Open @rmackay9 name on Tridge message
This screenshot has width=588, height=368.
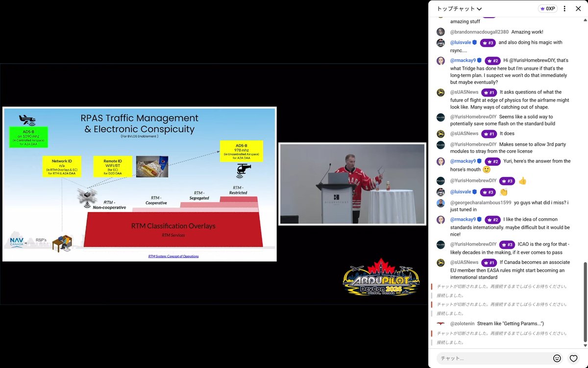(463, 60)
